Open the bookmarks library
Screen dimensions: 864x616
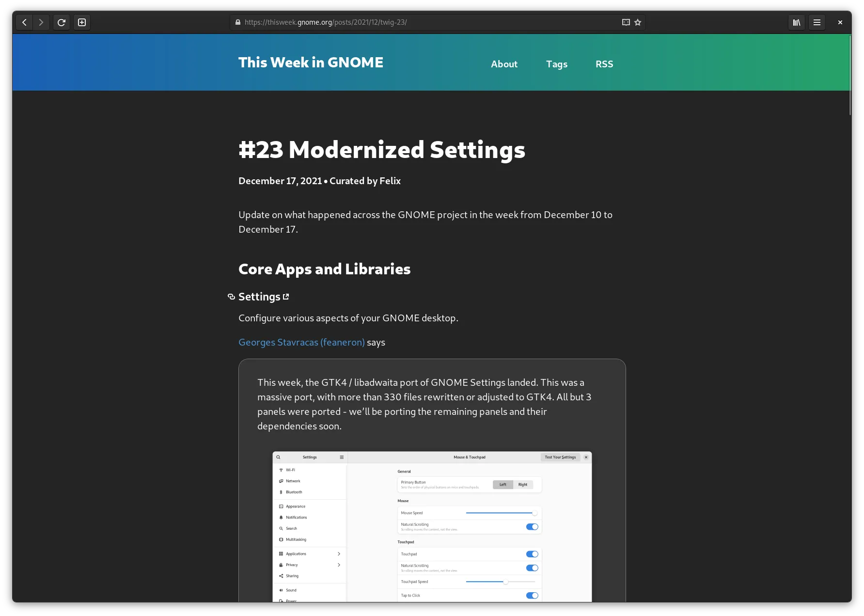click(796, 22)
